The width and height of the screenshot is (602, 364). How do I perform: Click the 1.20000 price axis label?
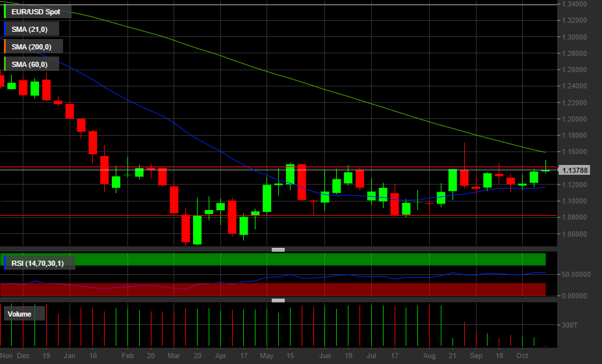tap(575, 119)
